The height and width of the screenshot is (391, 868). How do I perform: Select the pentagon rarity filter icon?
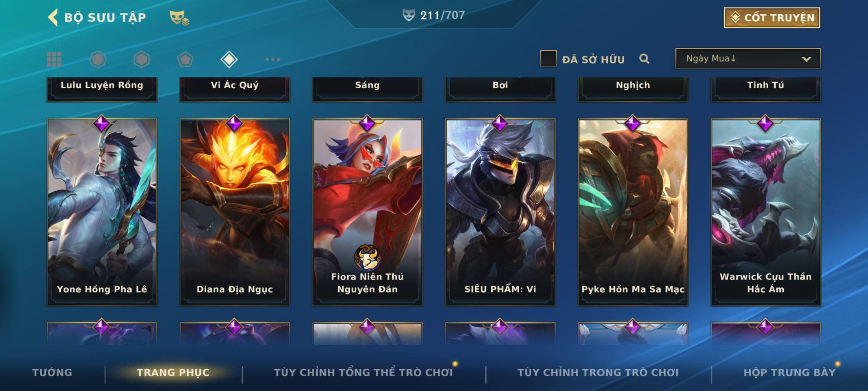(x=185, y=59)
